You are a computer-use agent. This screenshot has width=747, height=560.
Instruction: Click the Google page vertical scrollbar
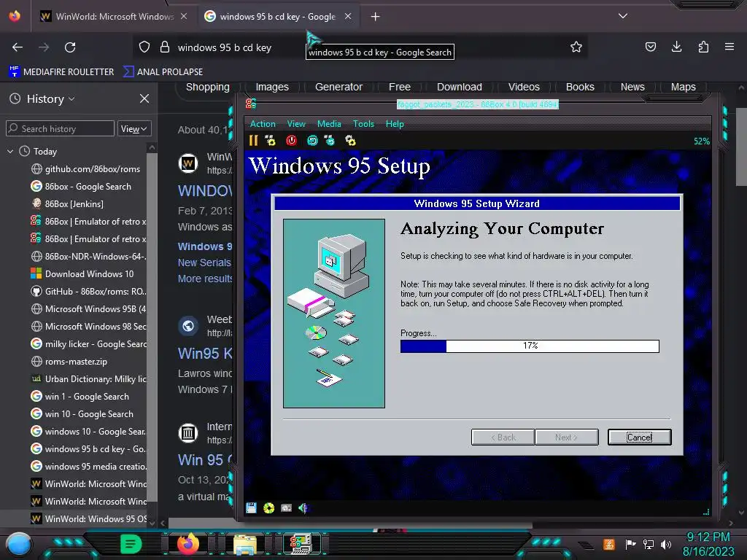pyautogui.click(x=741, y=147)
